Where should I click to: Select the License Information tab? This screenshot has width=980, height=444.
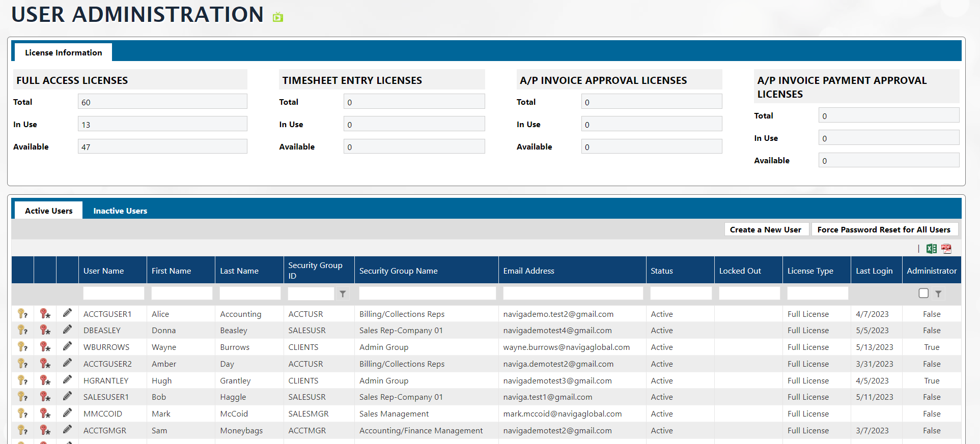pyautogui.click(x=64, y=53)
